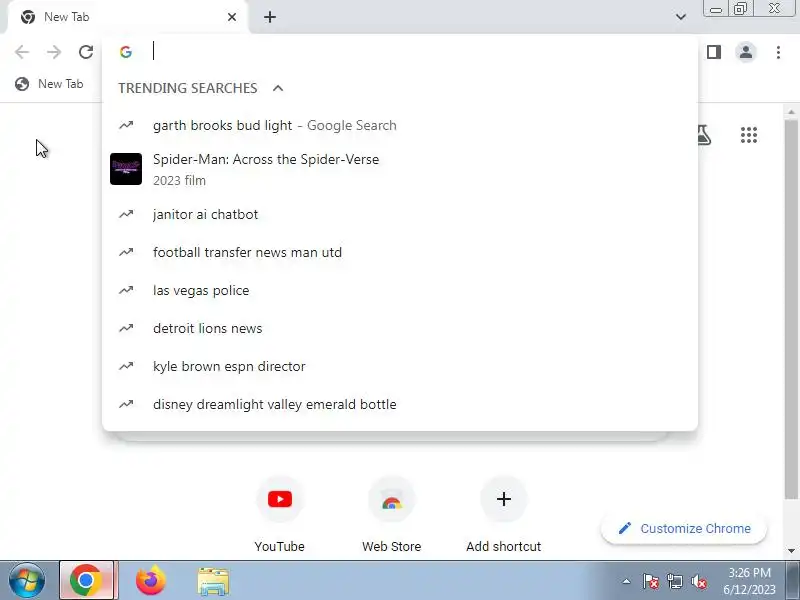Collapse the Trending Searches section
Viewport: 800px width, 600px height.
pyautogui.click(x=278, y=88)
